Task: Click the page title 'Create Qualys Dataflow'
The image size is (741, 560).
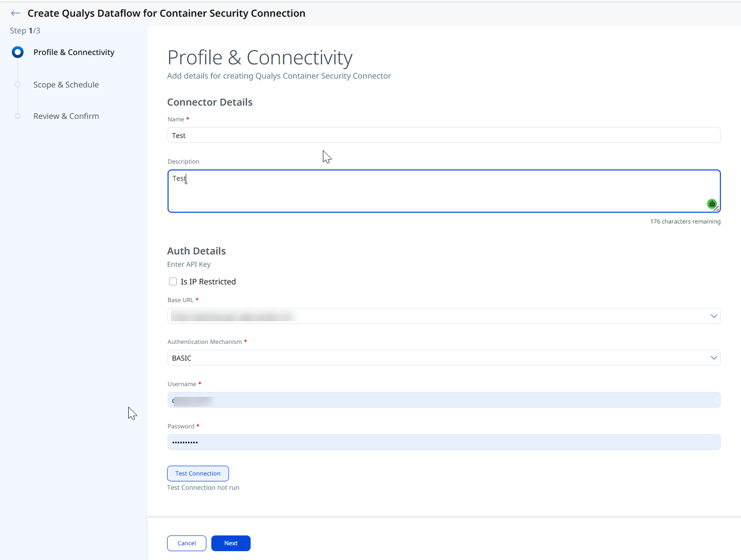Action: [166, 13]
